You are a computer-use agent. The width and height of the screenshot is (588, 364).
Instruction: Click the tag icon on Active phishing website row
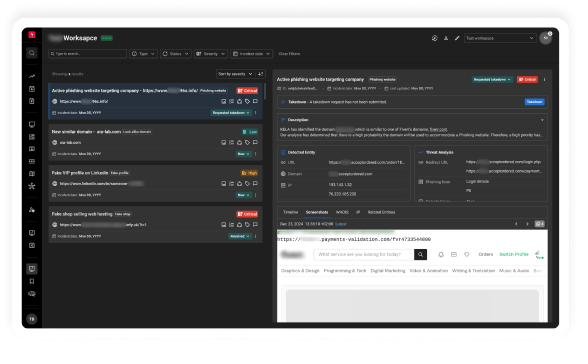click(x=248, y=101)
